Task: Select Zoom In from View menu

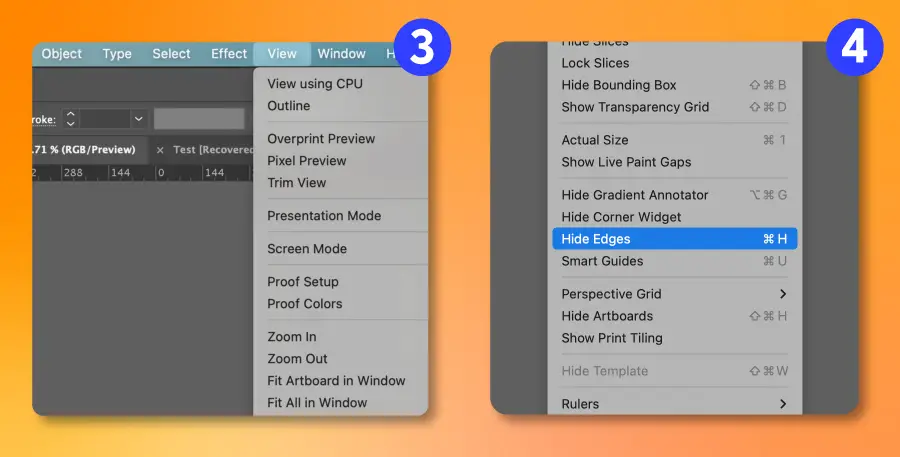Action: pyautogui.click(x=292, y=336)
